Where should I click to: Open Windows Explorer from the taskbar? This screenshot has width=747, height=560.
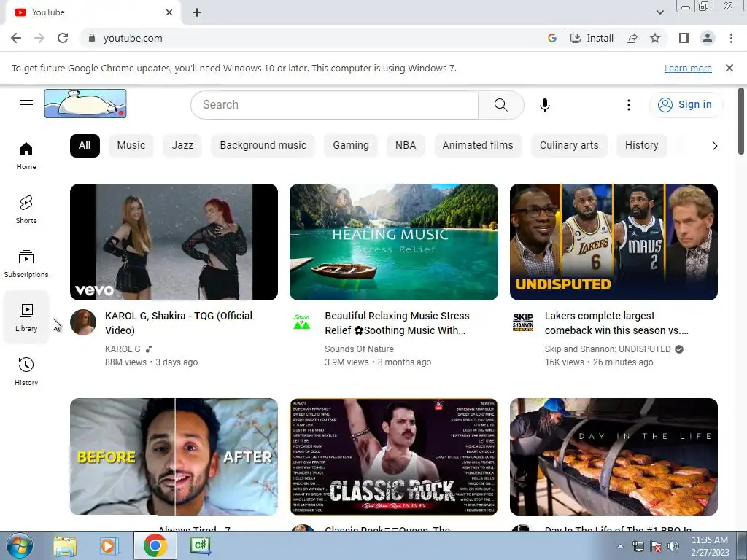(65, 546)
